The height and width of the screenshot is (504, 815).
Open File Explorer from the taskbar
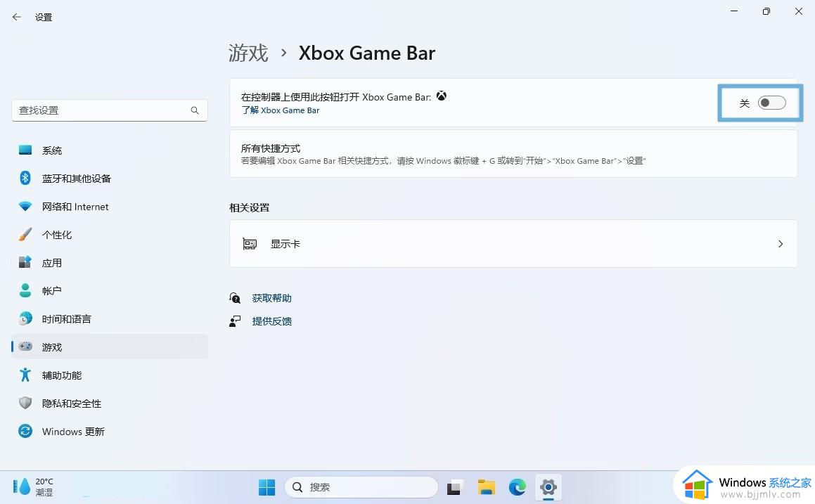[486, 487]
